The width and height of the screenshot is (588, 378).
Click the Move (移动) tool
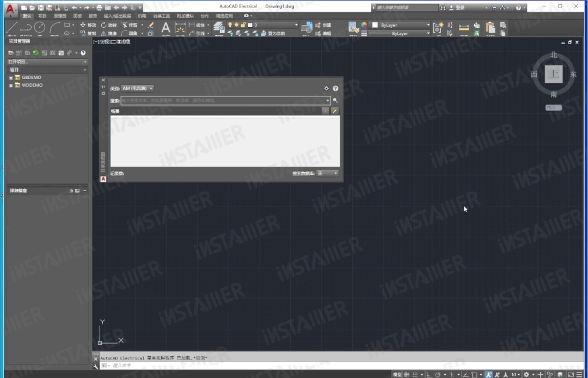click(88, 25)
